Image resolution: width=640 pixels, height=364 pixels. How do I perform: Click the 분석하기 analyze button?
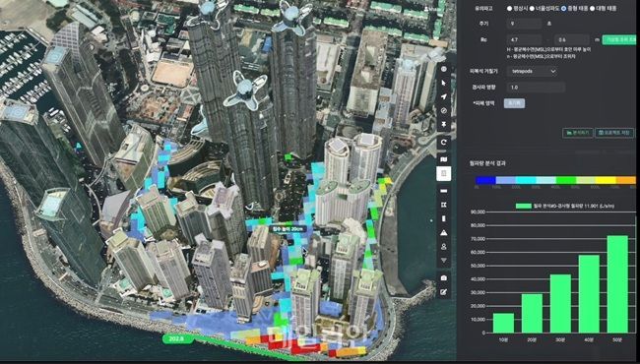(x=578, y=133)
